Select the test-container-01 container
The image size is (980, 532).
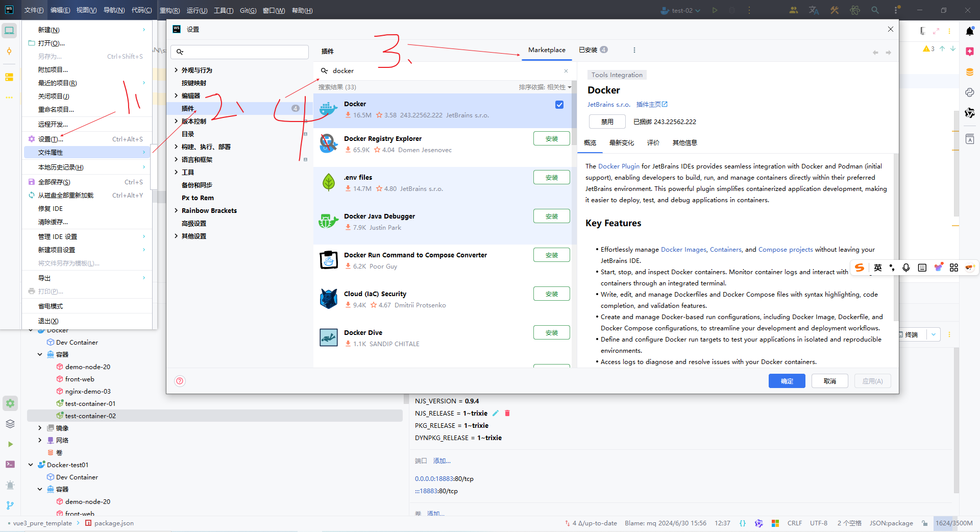[90, 403]
